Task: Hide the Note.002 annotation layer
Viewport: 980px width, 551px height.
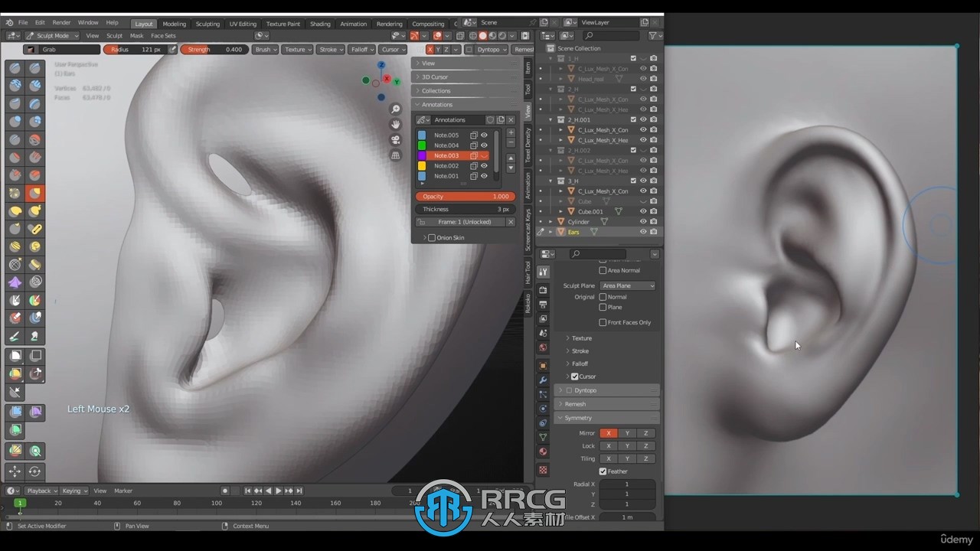Action: 484,166
